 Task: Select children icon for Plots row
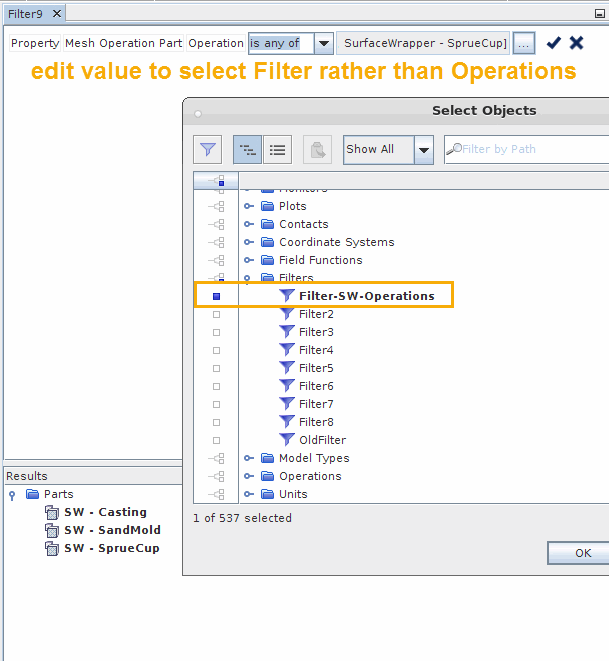coord(216,206)
